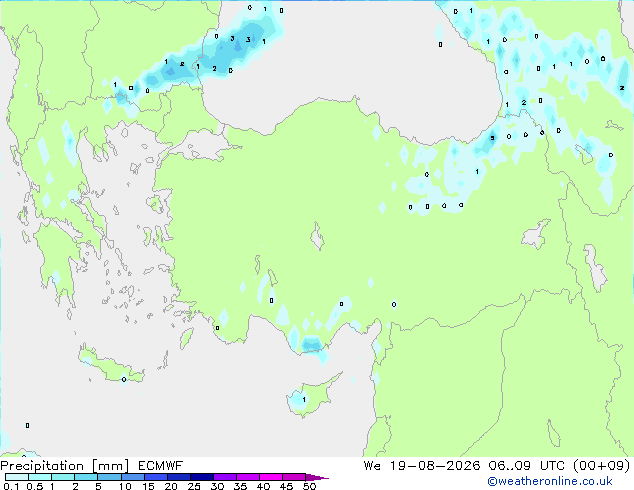Click the '(00+09)' forecast offset text
The width and height of the screenshot is (634, 490).
[602, 466]
